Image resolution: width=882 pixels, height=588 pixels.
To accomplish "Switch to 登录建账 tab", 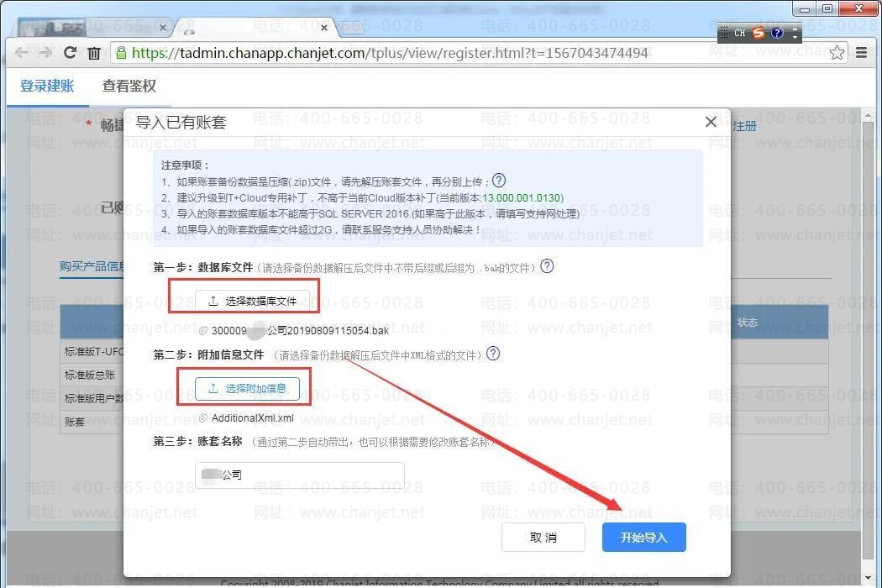I will pyautogui.click(x=47, y=86).
